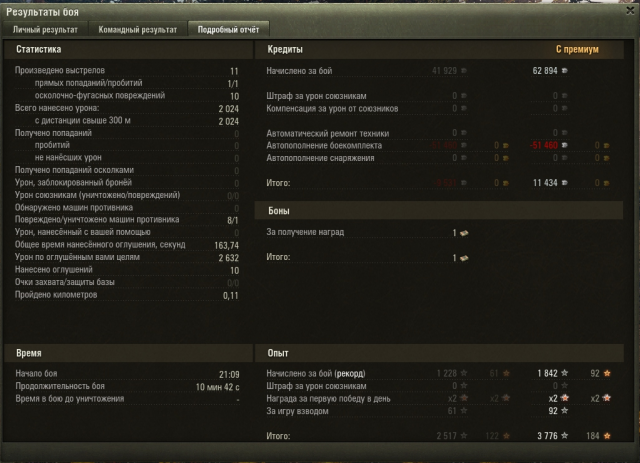
Task: Close the Результаты боя window
Action: (630, 11)
